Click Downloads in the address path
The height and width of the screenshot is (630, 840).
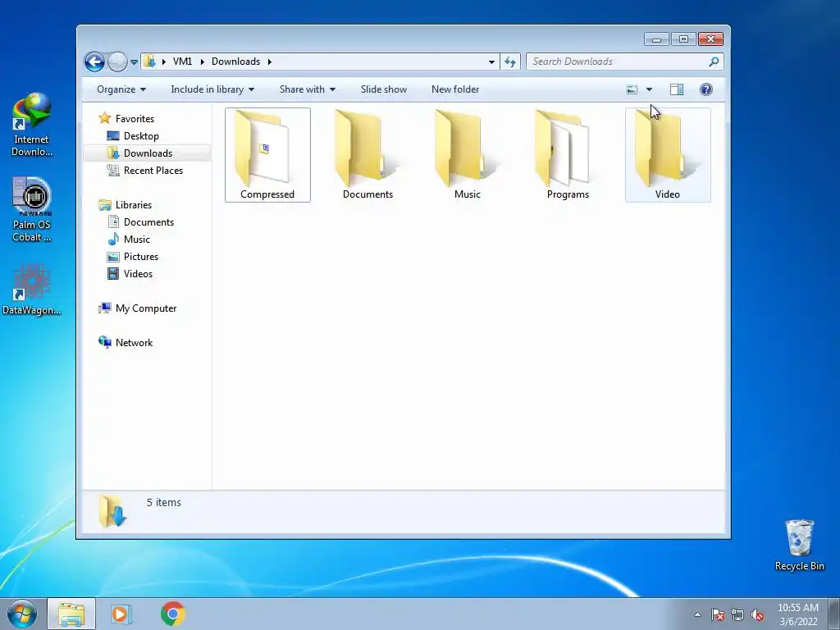pyautogui.click(x=235, y=62)
